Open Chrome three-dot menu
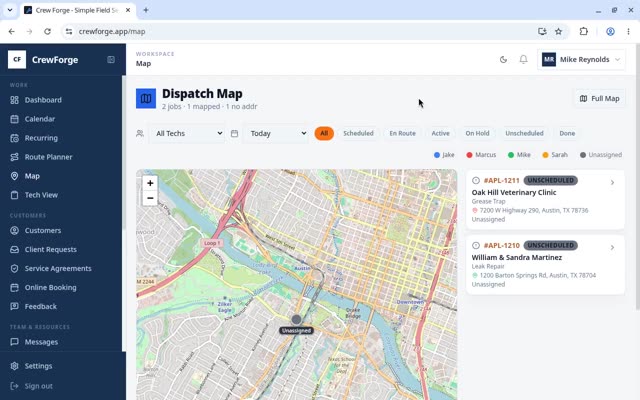The image size is (640, 400). (628, 31)
